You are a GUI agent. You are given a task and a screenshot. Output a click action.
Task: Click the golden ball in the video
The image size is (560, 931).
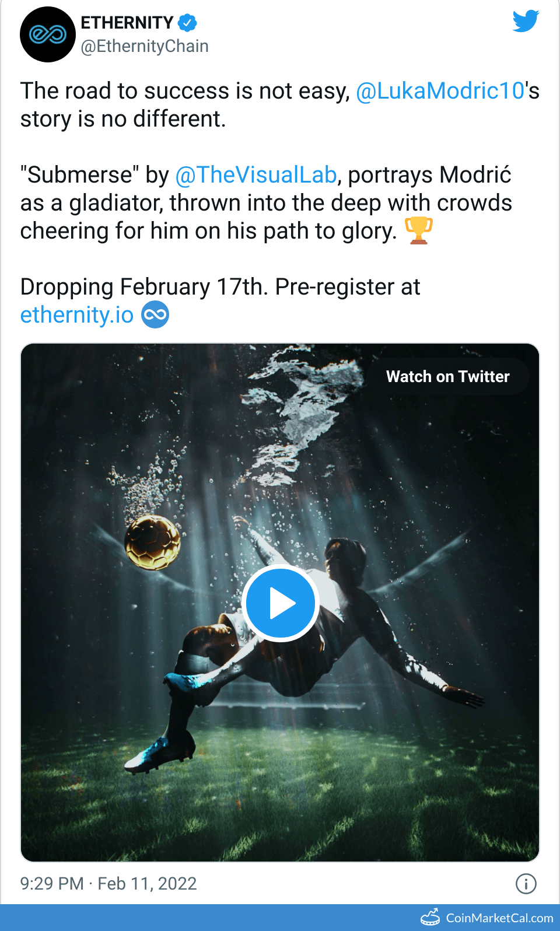coord(153,542)
